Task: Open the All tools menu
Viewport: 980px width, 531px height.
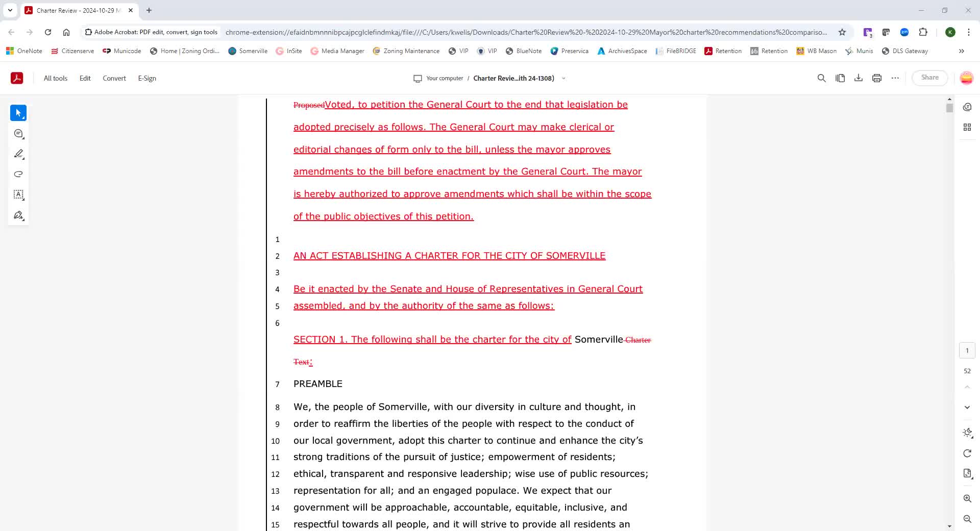Action: (56, 78)
